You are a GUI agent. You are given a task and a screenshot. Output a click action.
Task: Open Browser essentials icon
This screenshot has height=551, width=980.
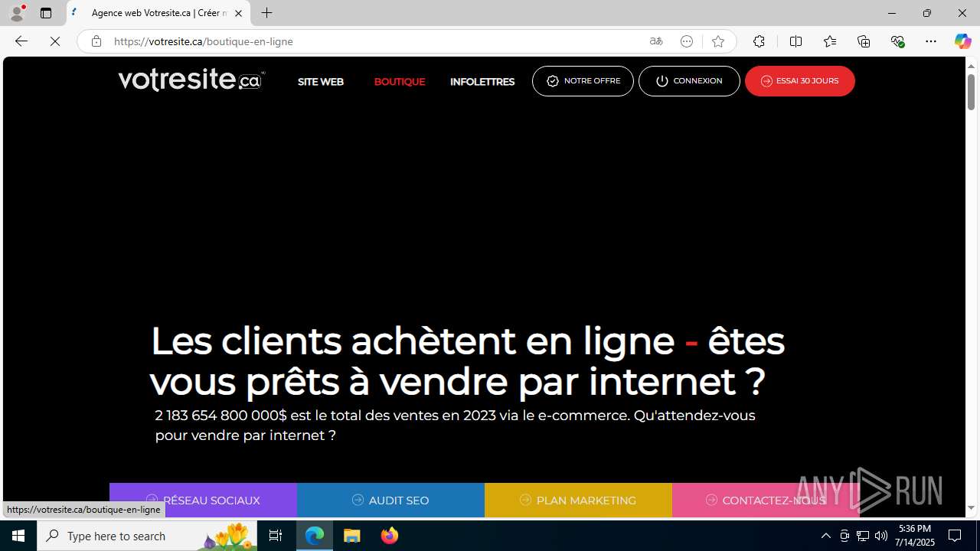click(897, 41)
